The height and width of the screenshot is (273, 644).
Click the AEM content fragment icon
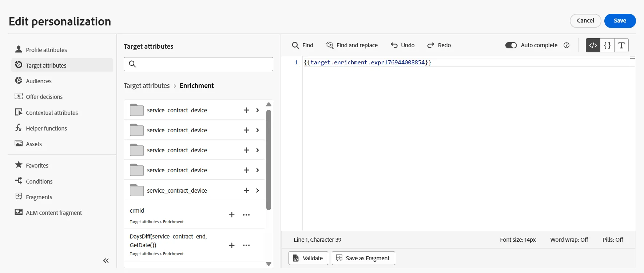click(19, 212)
